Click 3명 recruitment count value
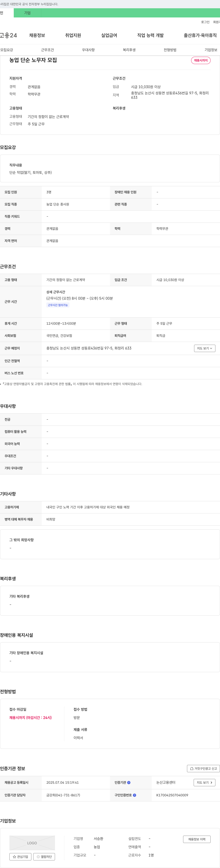The height and width of the screenshot is (868, 220). click(49, 192)
